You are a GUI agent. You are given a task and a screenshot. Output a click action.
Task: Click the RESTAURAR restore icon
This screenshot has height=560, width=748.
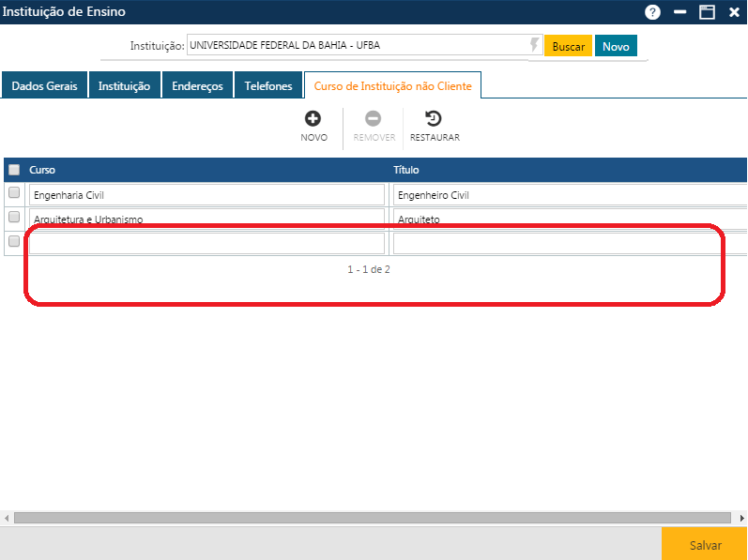pos(434,119)
